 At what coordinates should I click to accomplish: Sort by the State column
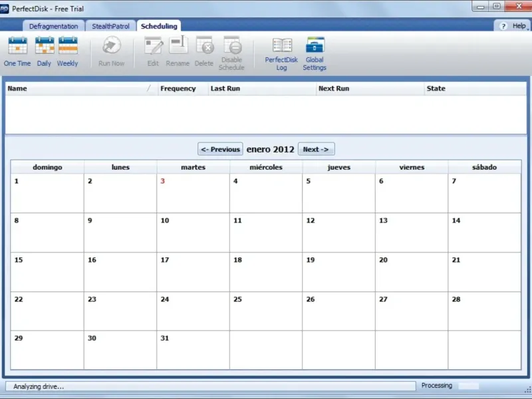(x=475, y=88)
